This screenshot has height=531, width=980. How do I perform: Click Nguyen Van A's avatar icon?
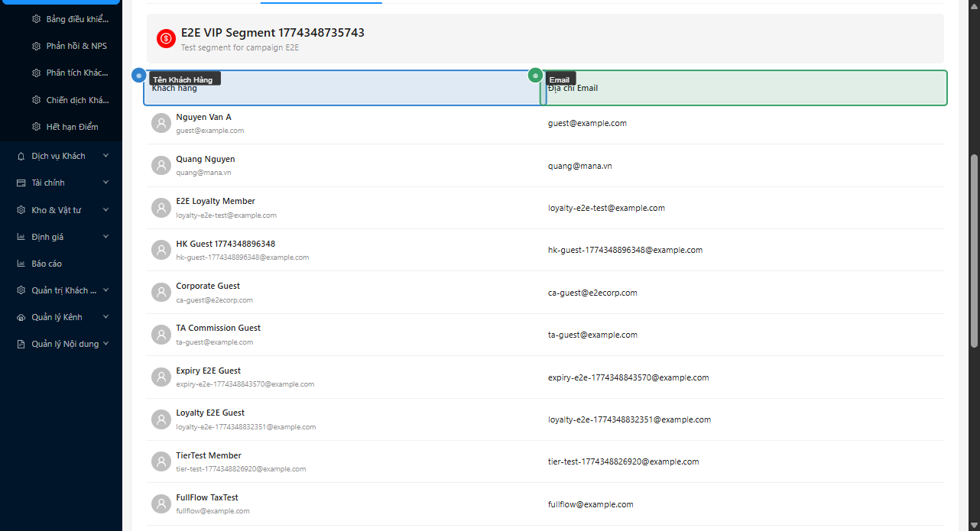(161, 123)
